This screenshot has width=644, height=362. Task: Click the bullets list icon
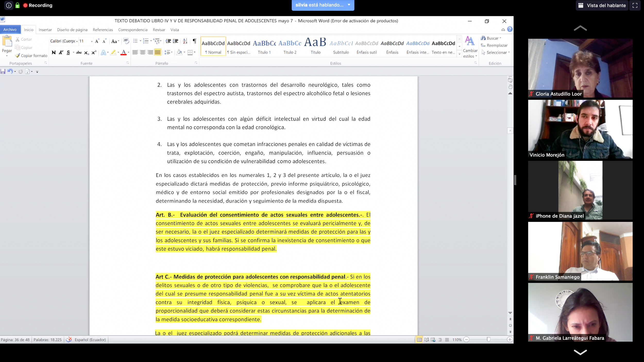[135, 41]
